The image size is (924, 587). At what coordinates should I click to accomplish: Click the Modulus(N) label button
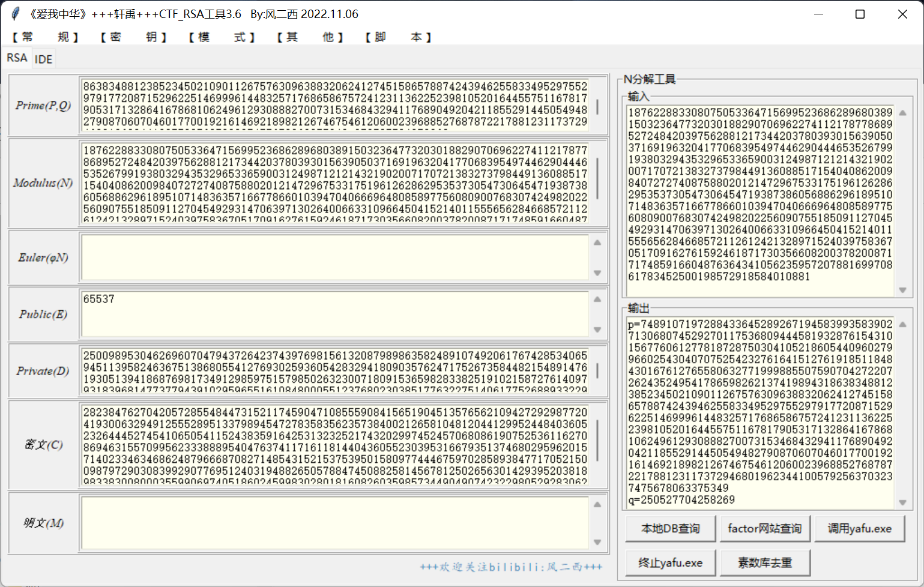43,182
